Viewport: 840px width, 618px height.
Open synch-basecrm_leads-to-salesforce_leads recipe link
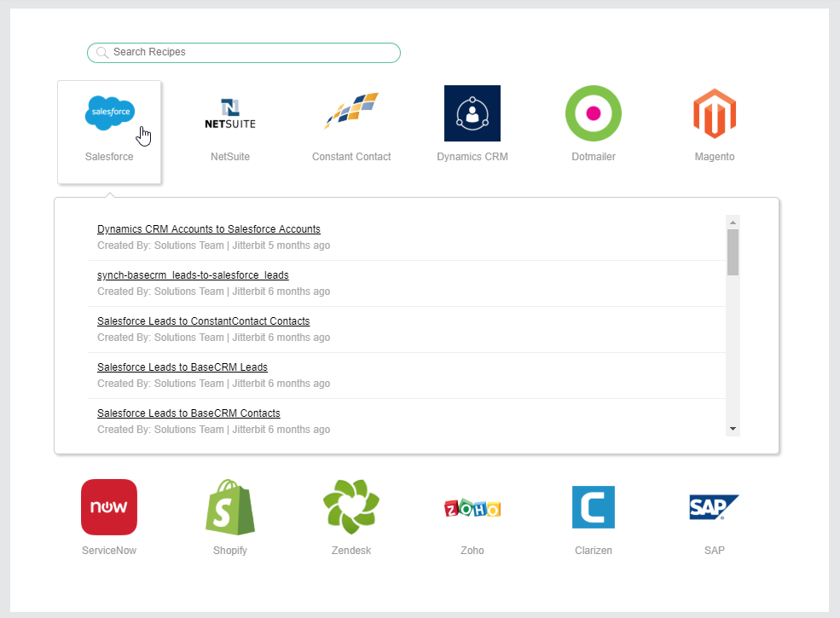click(x=193, y=275)
